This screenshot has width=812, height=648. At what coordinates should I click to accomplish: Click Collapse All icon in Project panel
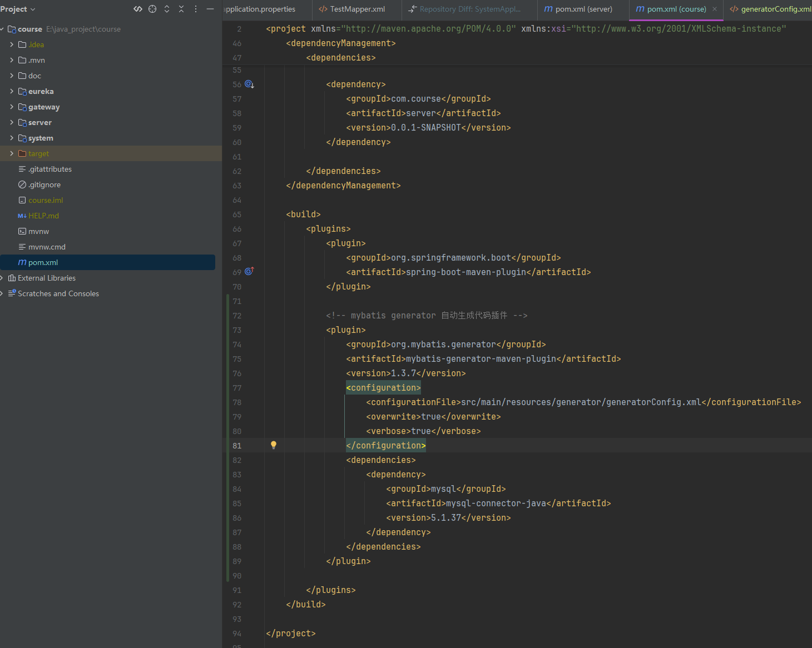181,9
